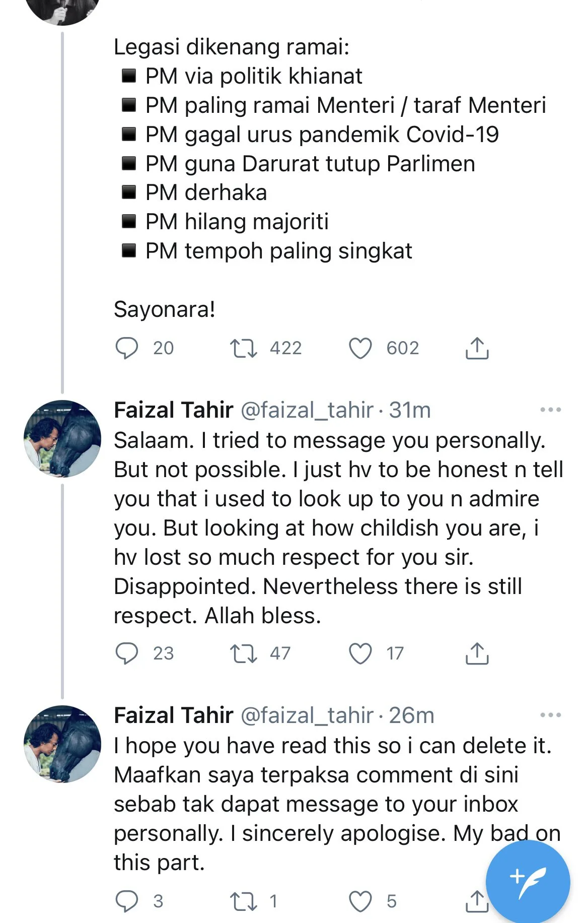This screenshot has height=923, width=588.
Task: Share the 26m apology tweet
Action: tap(475, 901)
